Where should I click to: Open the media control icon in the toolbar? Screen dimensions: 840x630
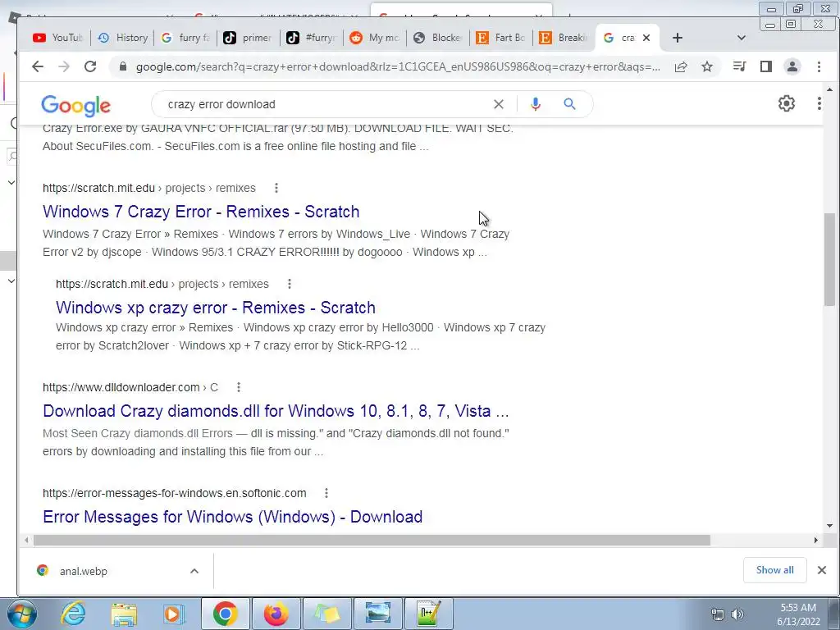(739, 66)
